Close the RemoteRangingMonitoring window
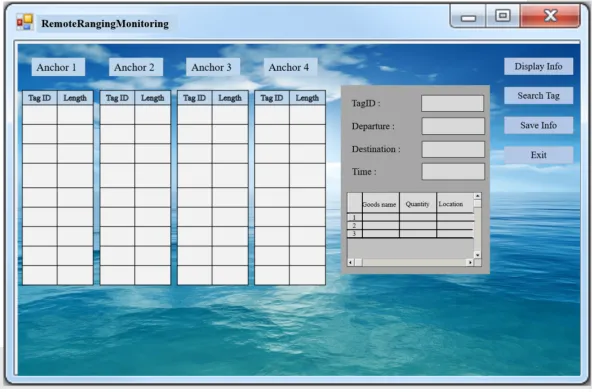This screenshot has height=392, width=592. (550, 16)
